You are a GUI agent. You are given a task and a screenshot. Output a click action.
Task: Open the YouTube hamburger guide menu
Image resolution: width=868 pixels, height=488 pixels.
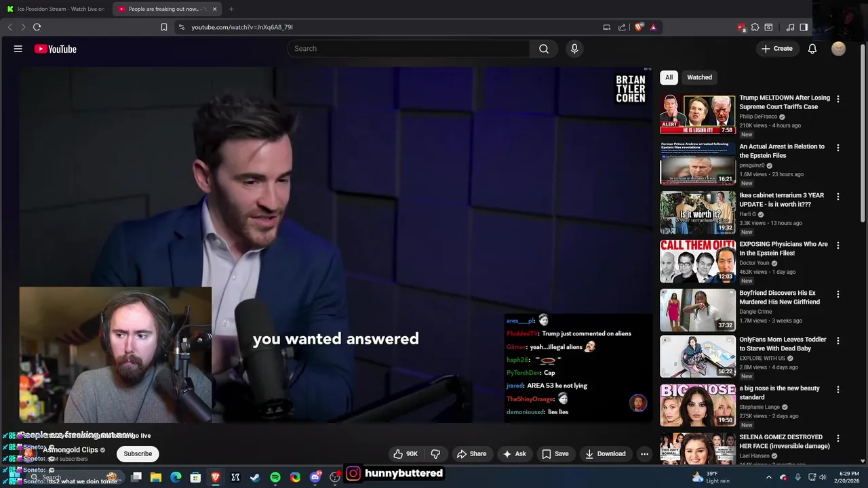pos(18,49)
